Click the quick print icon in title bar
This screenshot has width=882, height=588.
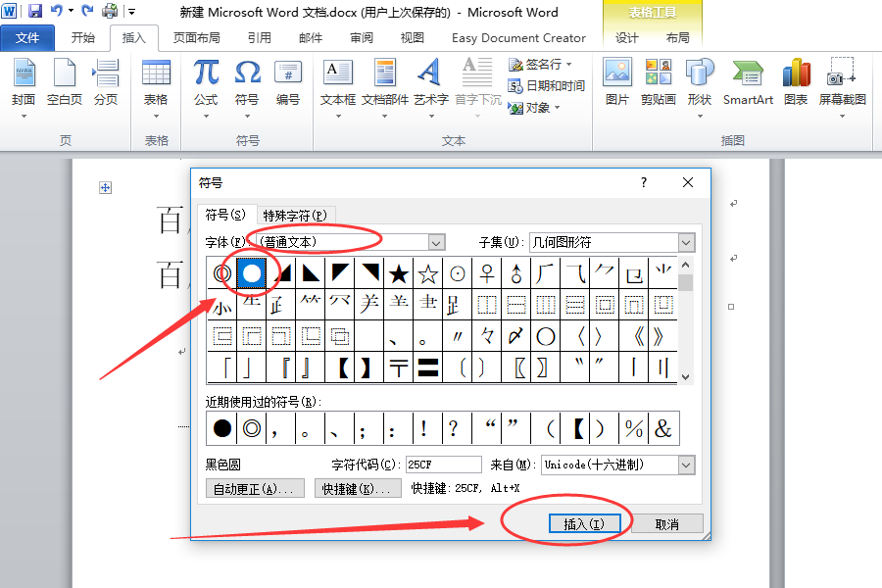click(110, 11)
